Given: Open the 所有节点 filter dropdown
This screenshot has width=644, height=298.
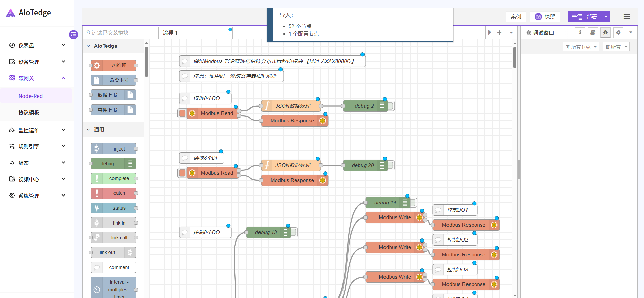Looking at the screenshot, I should [581, 47].
